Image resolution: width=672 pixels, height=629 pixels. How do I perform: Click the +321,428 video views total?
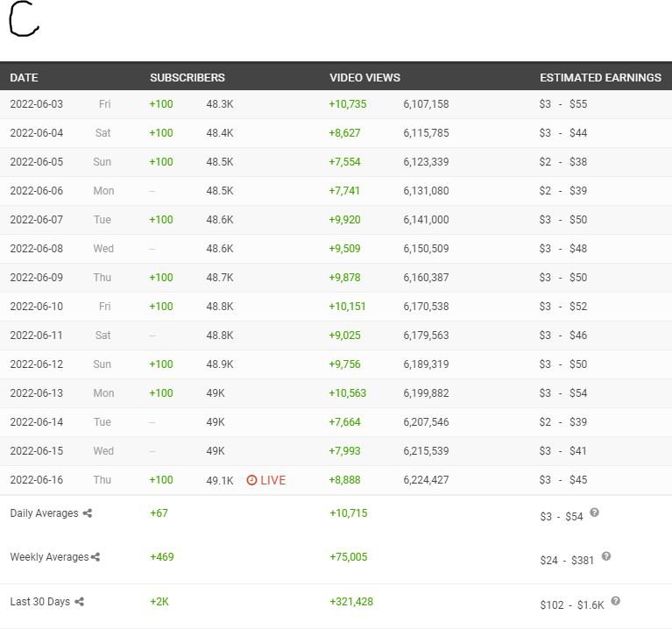tap(351, 602)
